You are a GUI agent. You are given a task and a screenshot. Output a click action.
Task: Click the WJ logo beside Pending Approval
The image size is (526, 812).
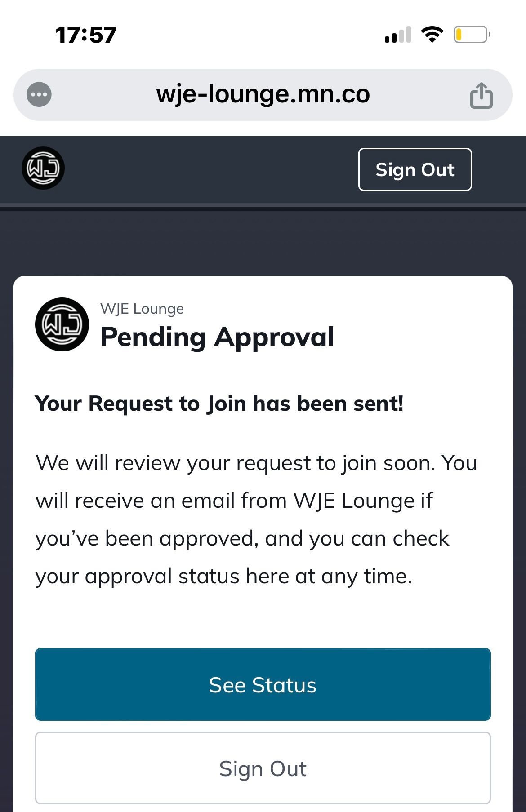coord(62,324)
